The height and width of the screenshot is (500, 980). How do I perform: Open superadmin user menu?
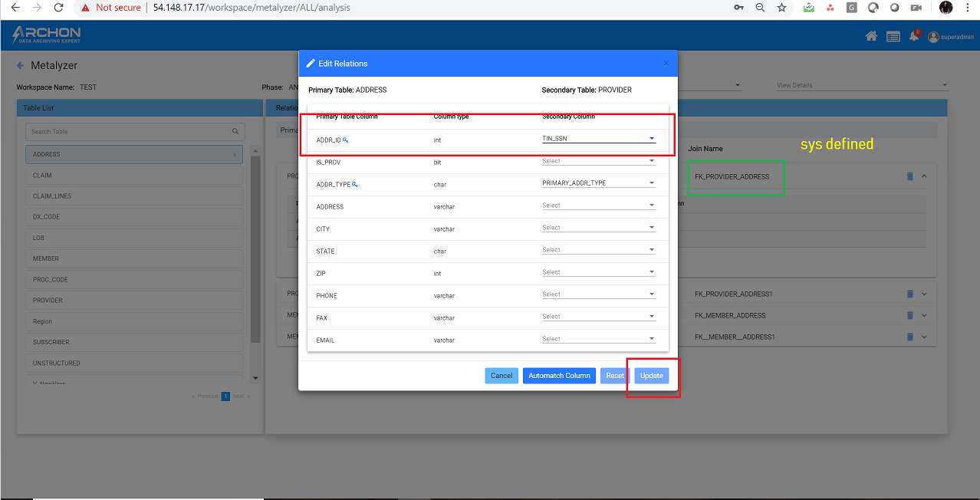point(951,37)
